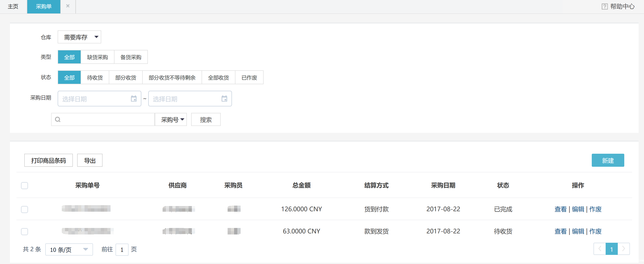Close the 采购单 tab

coord(67,6)
